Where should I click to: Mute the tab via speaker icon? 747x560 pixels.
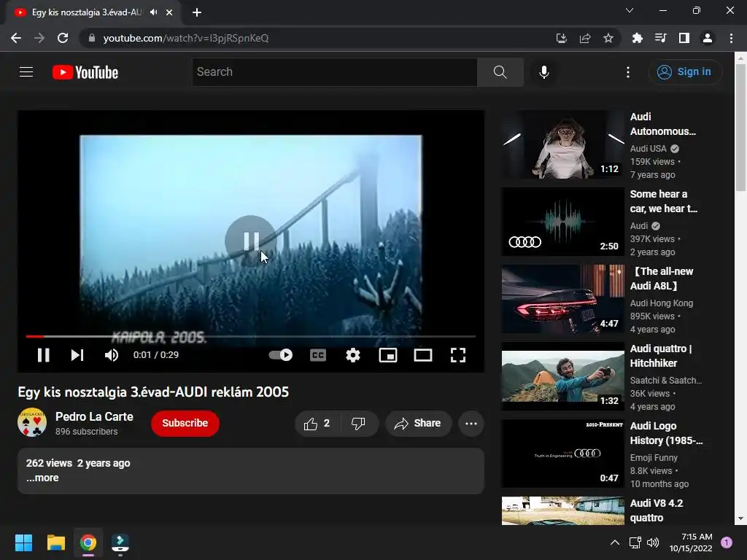153,12
